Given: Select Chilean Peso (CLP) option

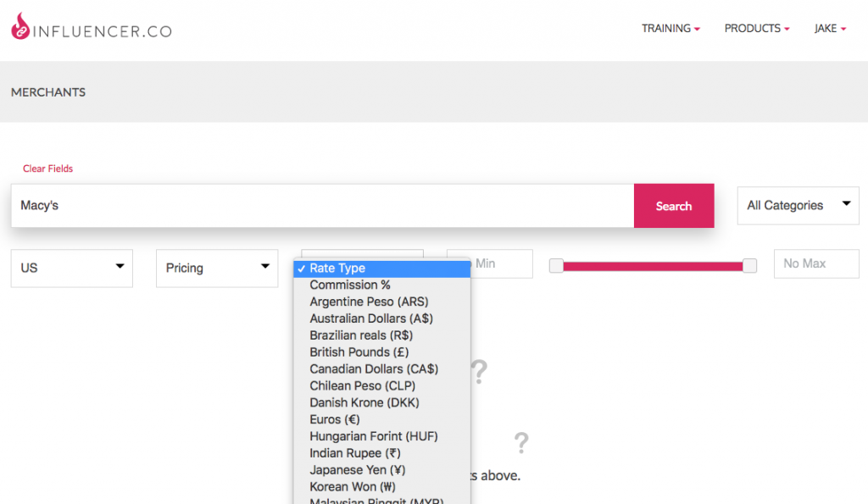Looking at the screenshot, I should tap(382, 385).
